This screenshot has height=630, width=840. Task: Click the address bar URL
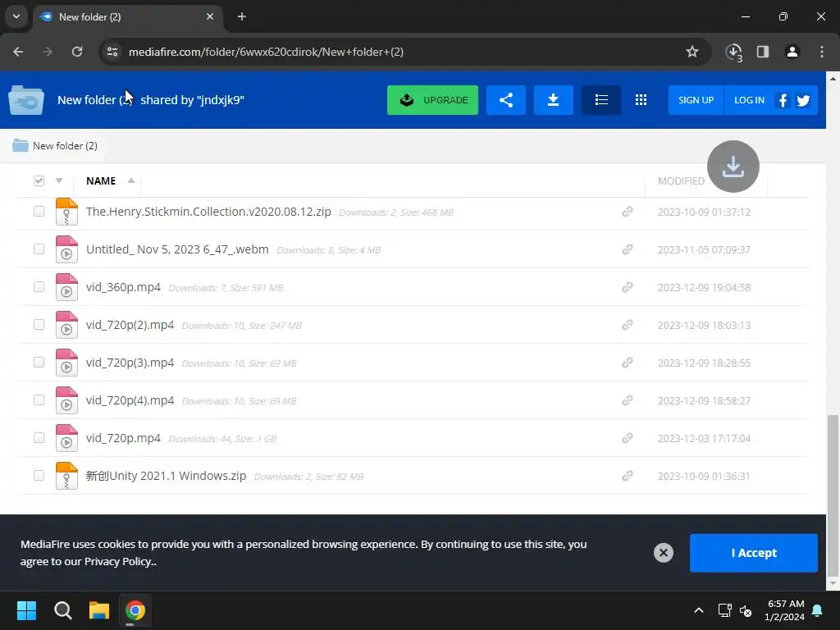coord(266,52)
